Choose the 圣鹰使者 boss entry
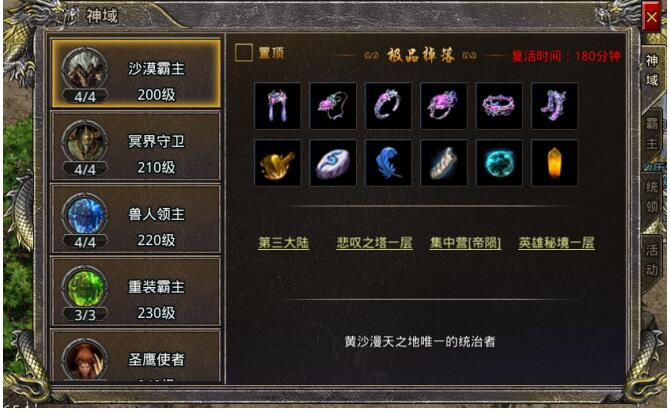Image resolution: width=670 pixels, height=413 pixels. pyautogui.click(x=136, y=355)
